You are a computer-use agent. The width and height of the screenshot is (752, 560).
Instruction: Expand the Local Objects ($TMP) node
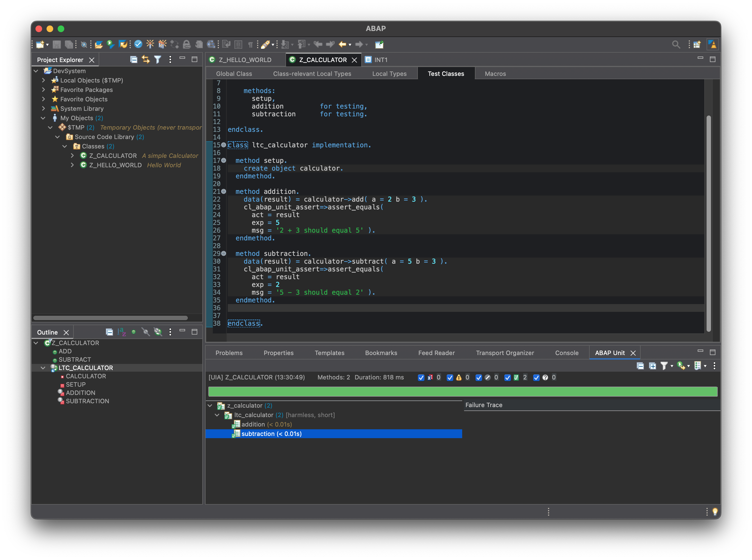pyautogui.click(x=44, y=80)
